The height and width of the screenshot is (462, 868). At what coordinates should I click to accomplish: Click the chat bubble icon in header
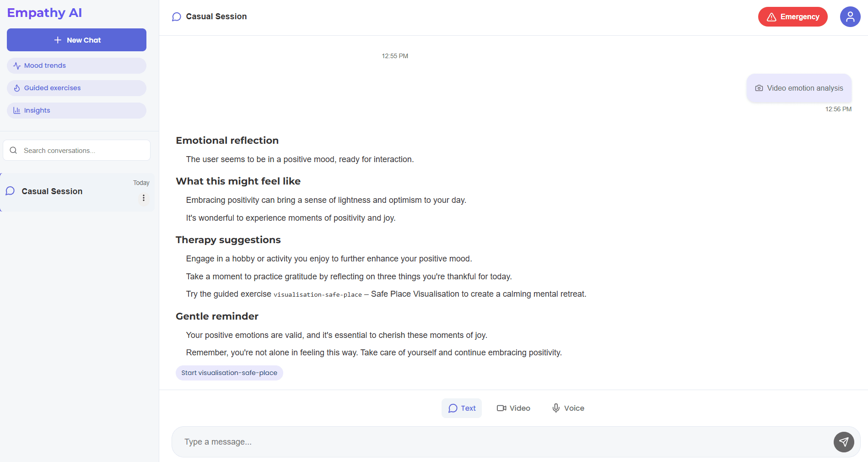[177, 17]
